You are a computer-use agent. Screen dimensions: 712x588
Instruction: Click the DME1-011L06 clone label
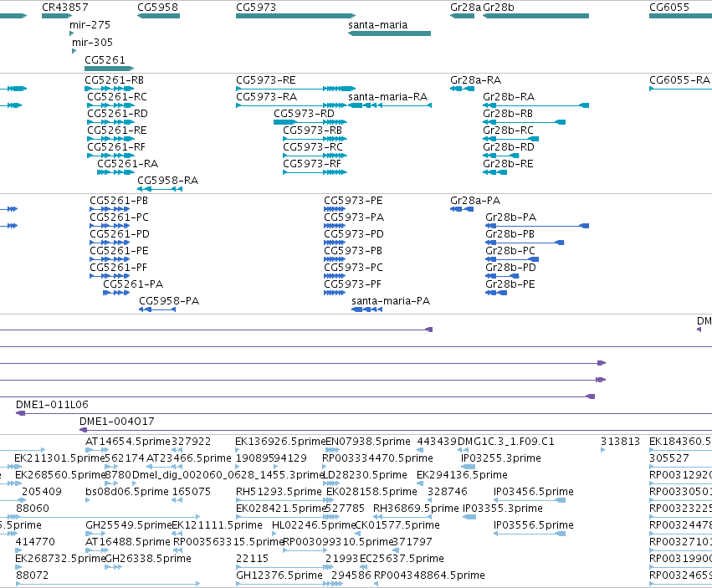click(x=52, y=405)
